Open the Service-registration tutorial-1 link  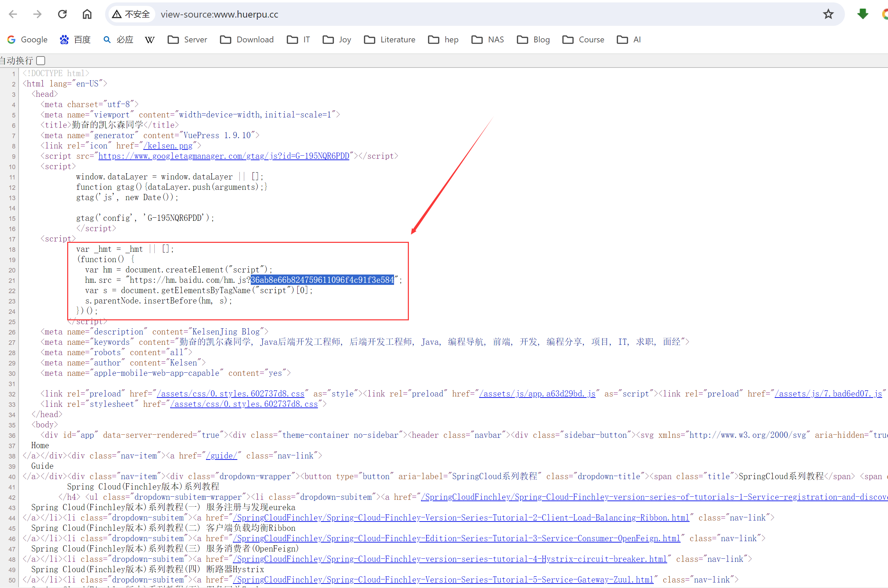pyautogui.click(x=654, y=497)
